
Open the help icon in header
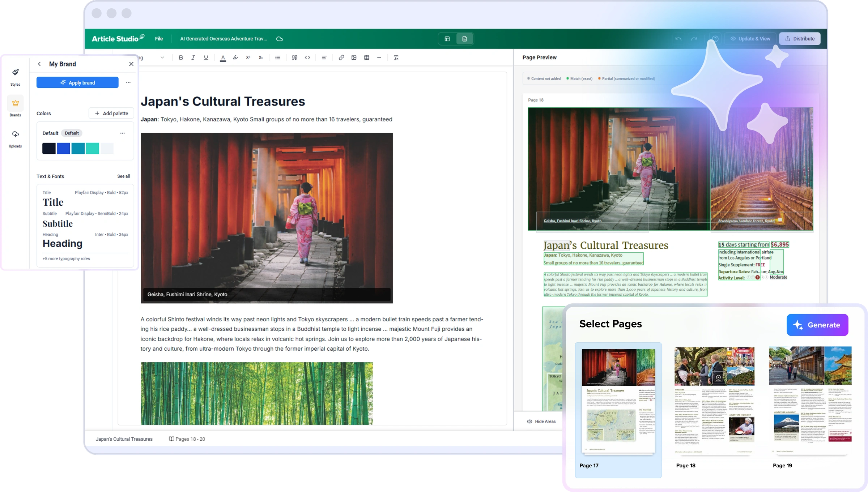pos(715,39)
